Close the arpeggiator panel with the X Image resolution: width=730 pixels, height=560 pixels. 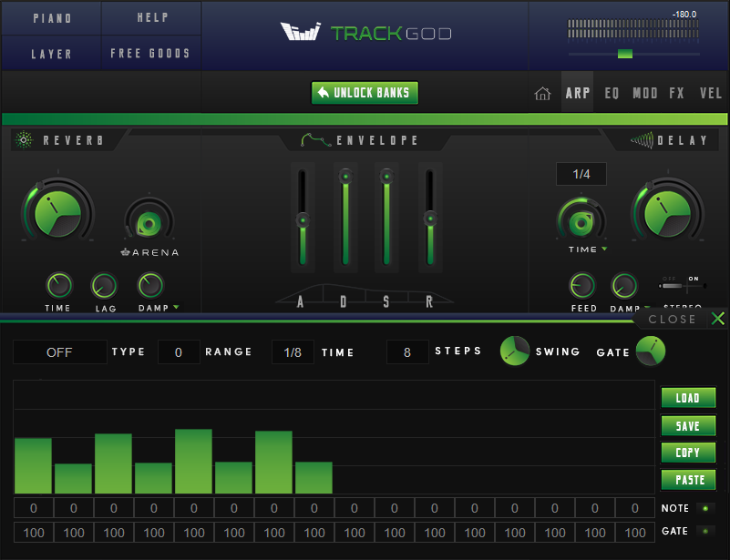click(717, 319)
